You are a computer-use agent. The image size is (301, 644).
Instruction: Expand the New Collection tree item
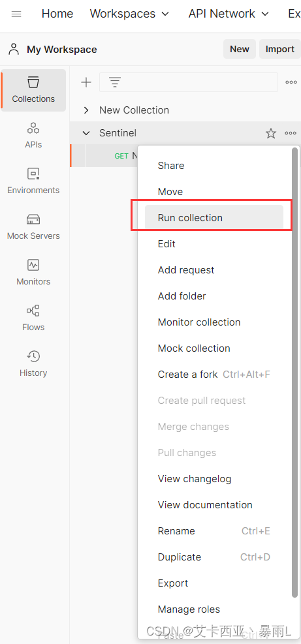tap(86, 110)
